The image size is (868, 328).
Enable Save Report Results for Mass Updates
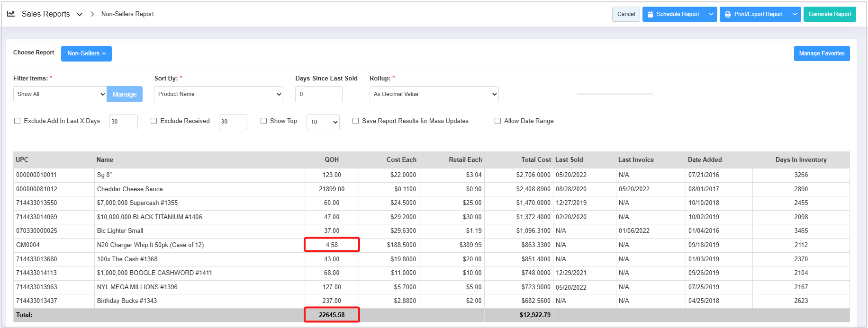[355, 121]
